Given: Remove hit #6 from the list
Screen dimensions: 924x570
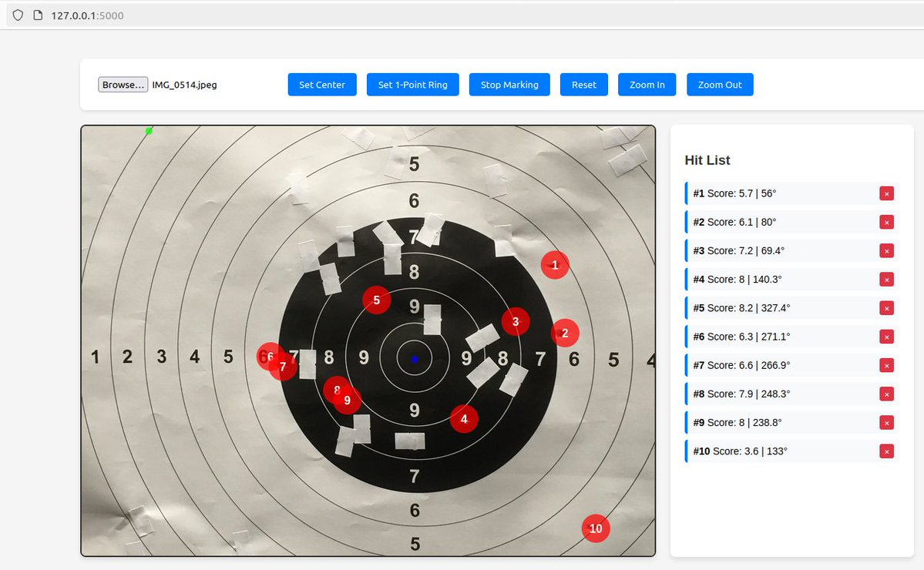Looking at the screenshot, I should [x=886, y=337].
